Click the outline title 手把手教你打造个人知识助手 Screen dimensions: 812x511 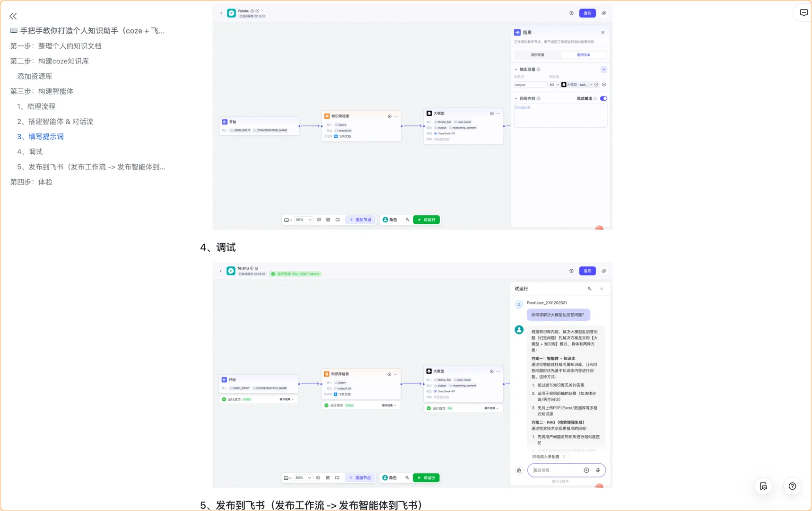(87, 31)
